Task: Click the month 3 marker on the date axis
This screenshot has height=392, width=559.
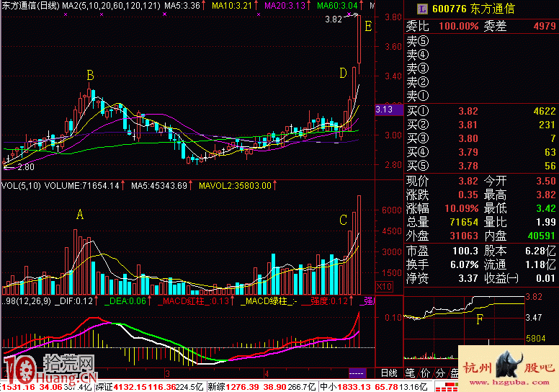Action: pos(167,373)
